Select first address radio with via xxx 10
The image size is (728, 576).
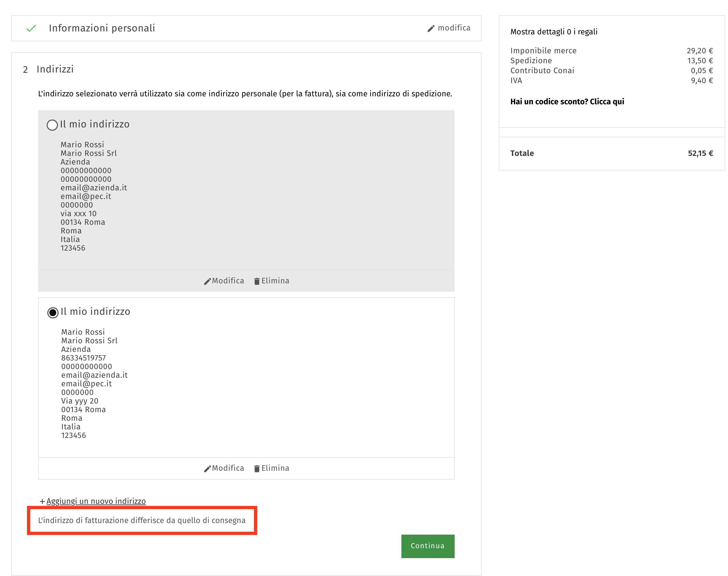point(52,125)
